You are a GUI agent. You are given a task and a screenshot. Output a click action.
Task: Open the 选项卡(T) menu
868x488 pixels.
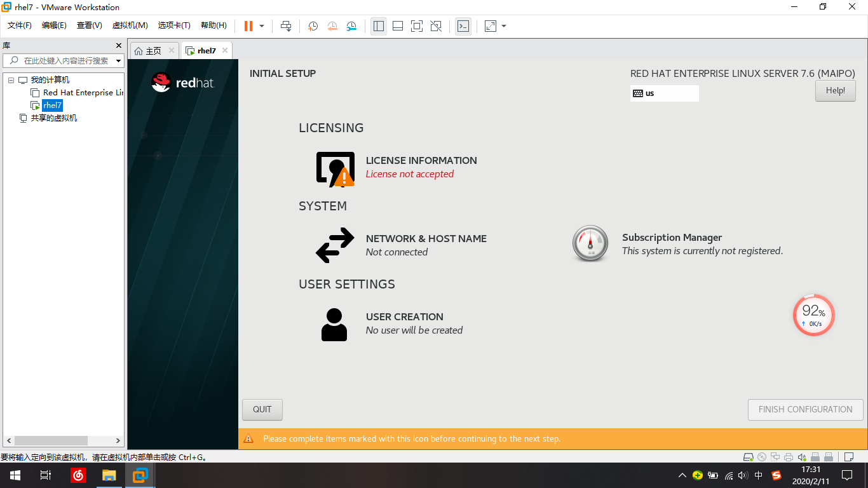(x=174, y=25)
